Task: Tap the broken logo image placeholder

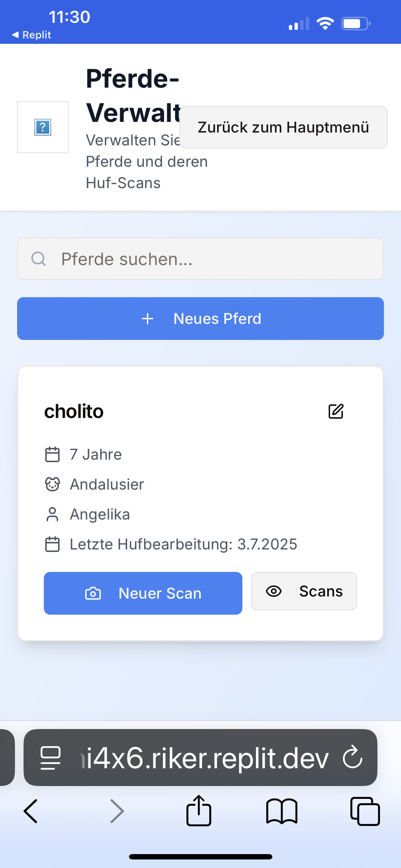Action: click(43, 127)
